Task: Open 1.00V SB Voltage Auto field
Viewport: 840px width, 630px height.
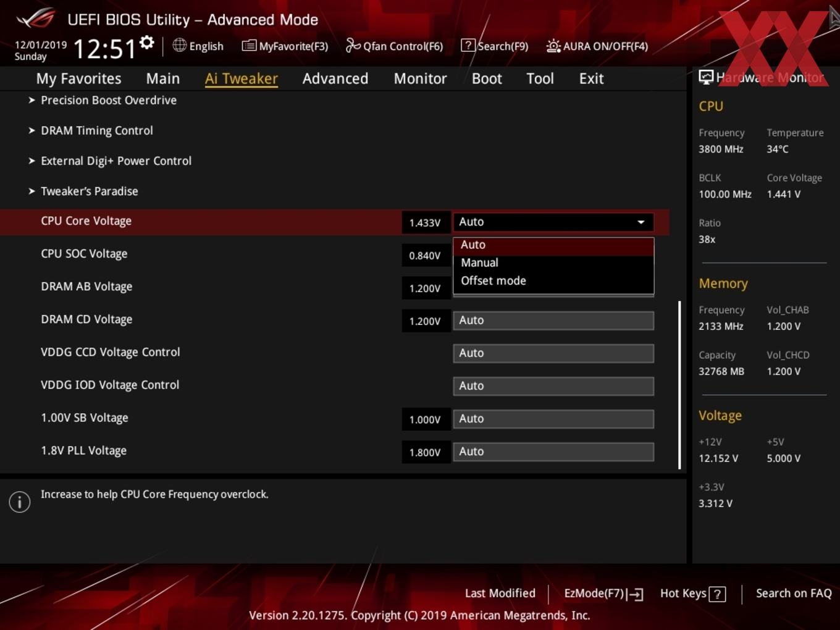Action: click(553, 419)
